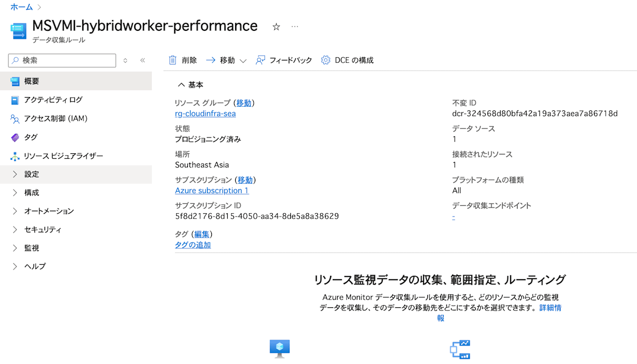
Task: Favorite this resource with the star icon
Action: [276, 27]
